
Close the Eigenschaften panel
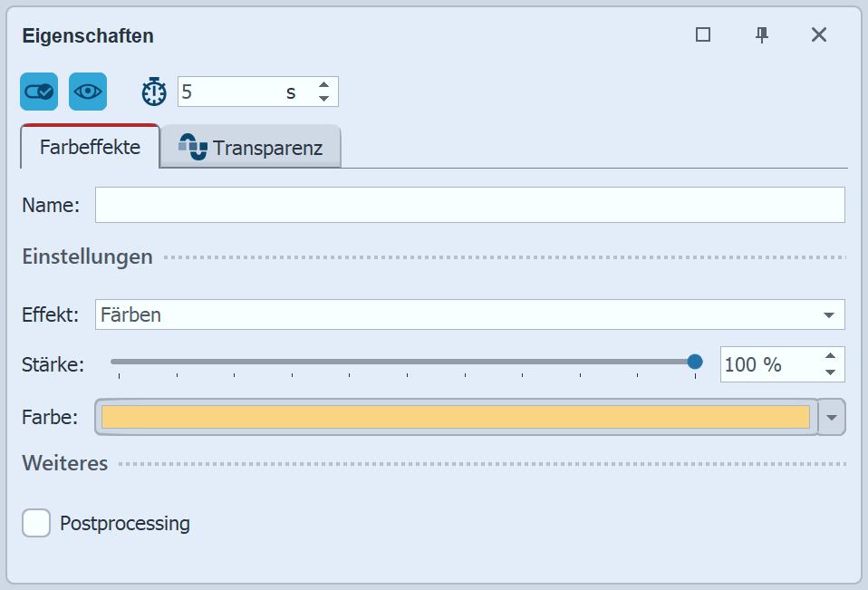tap(819, 34)
